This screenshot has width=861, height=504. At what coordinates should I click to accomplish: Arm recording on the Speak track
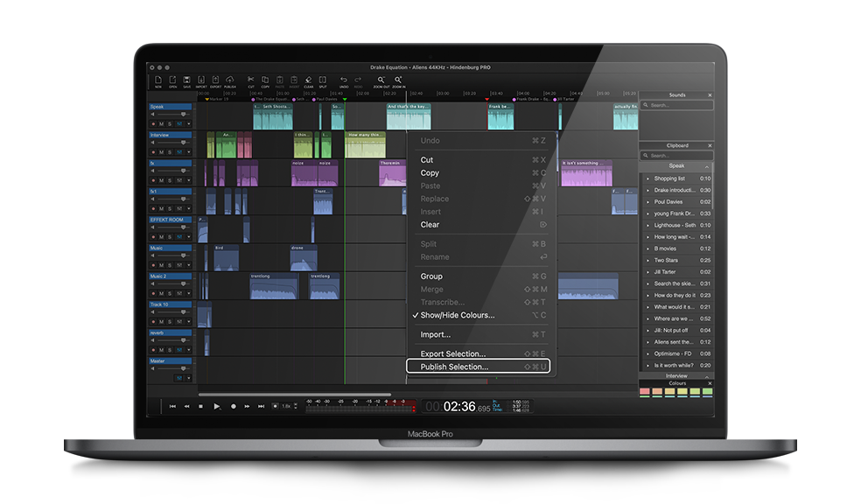[153, 124]
